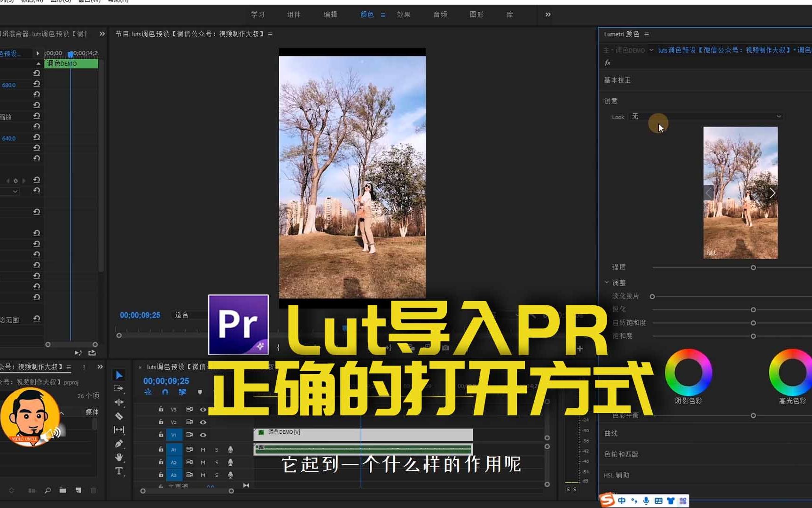This screenshot has height=508, width=812.
Task: Show previous Look preview with left arrow
Action: (x=709, y=192)
